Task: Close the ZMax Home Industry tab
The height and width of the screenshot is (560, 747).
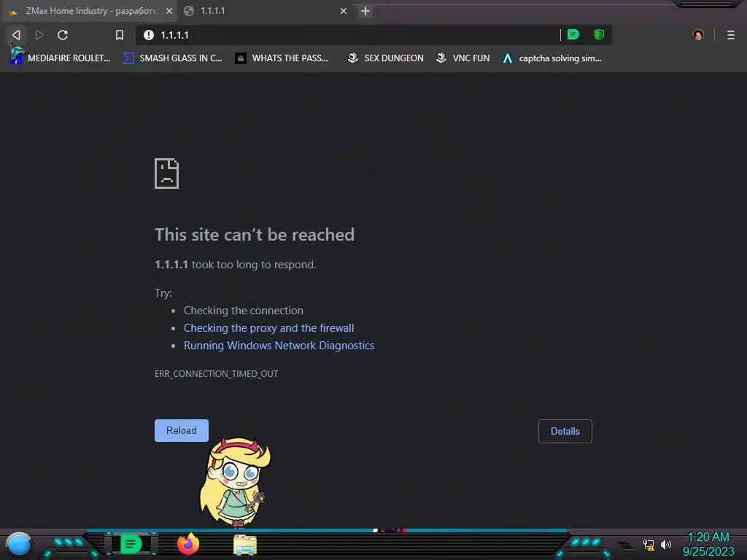Action: [169, 11]
